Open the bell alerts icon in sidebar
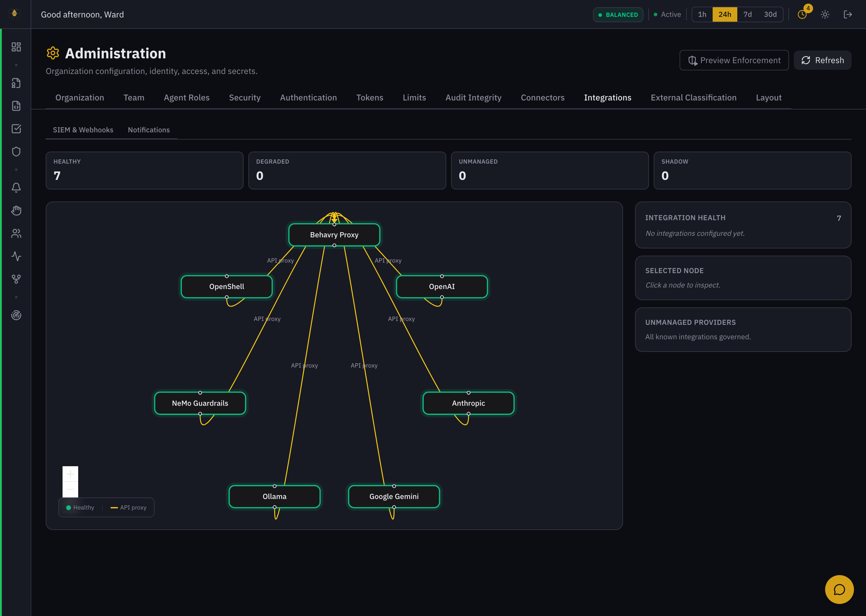Viewport: 866px width, 616px height. (16, 187)
